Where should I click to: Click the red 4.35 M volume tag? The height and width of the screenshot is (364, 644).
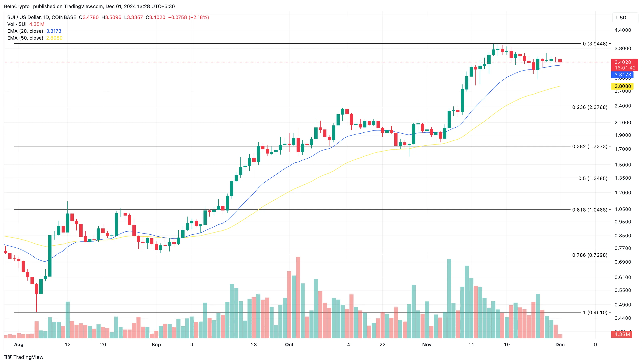point(622,334)
